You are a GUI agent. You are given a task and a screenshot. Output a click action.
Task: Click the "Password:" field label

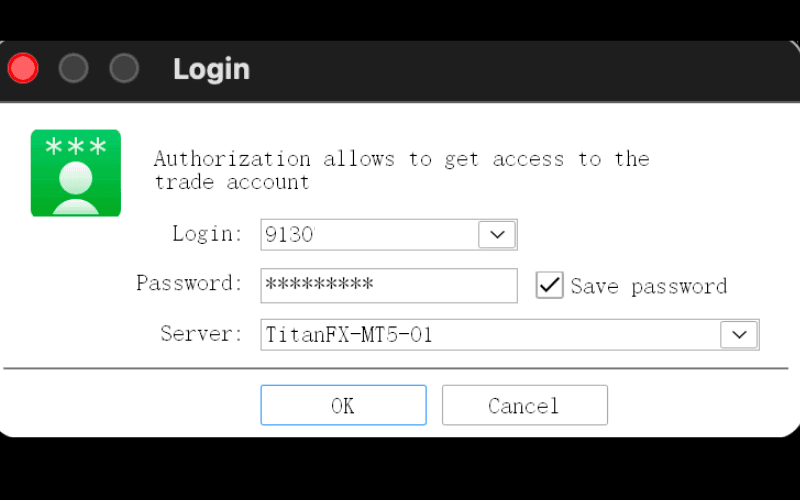pos(189,283)
